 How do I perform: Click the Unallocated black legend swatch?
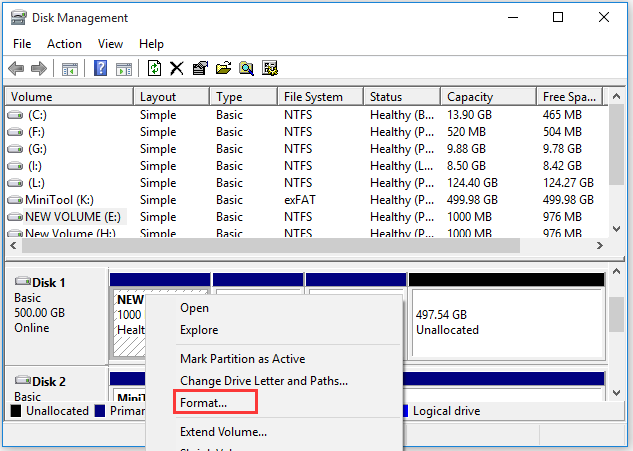coord(15,411)
